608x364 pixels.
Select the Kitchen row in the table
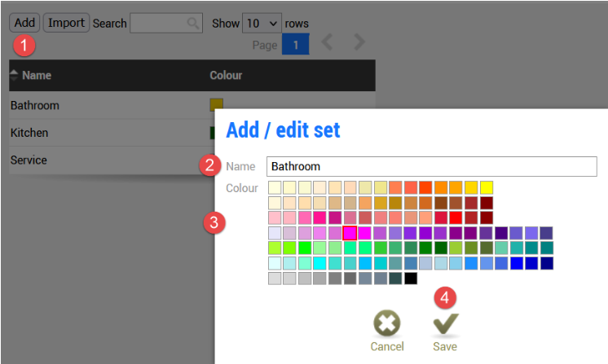pyautogui.click(x=106, y=132)
